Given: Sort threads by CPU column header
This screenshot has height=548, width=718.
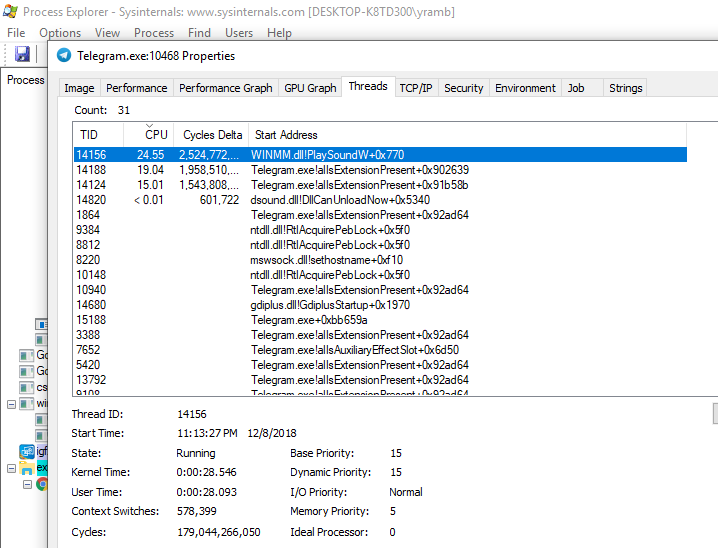Looking at the screenshot, I should coord(148,135).
